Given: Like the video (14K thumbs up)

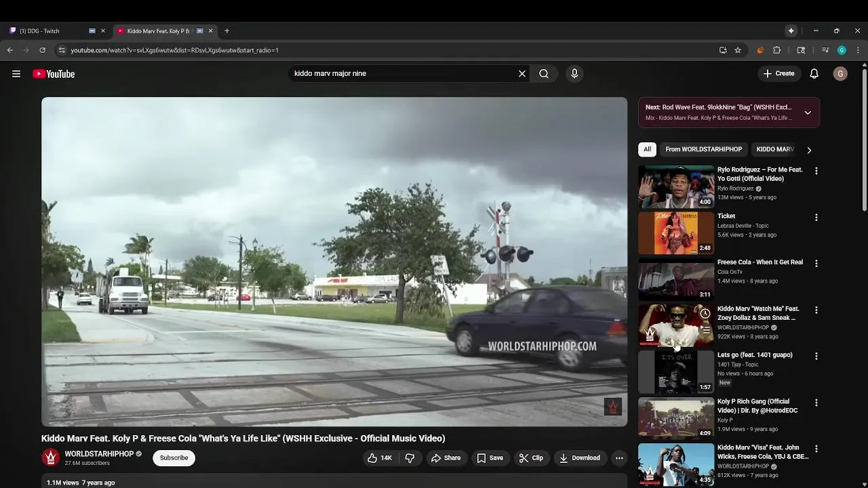Looking at the screenshot, I should coord(380,458).
